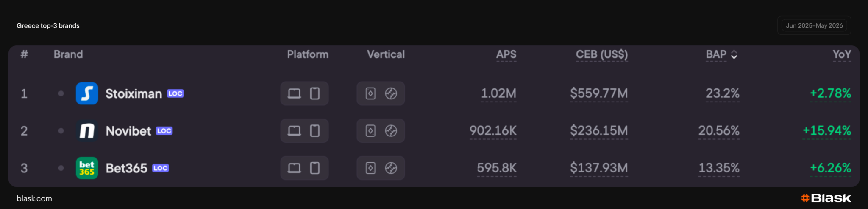The height and width of the screenshot is (209, 868).
Task: Toggle the status dot next to Novibet
Action: point(61,131)
